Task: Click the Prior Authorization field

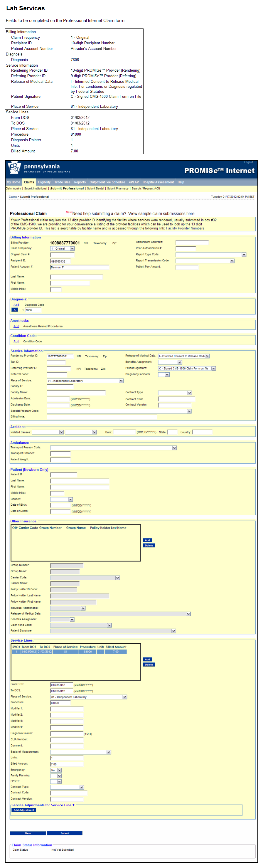Action: coord(186,248)
